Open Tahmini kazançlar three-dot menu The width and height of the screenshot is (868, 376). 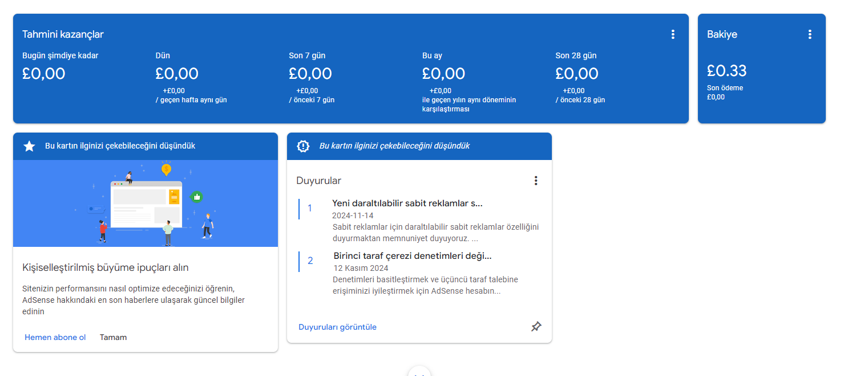pyautogui.click(x=673, y=34)
